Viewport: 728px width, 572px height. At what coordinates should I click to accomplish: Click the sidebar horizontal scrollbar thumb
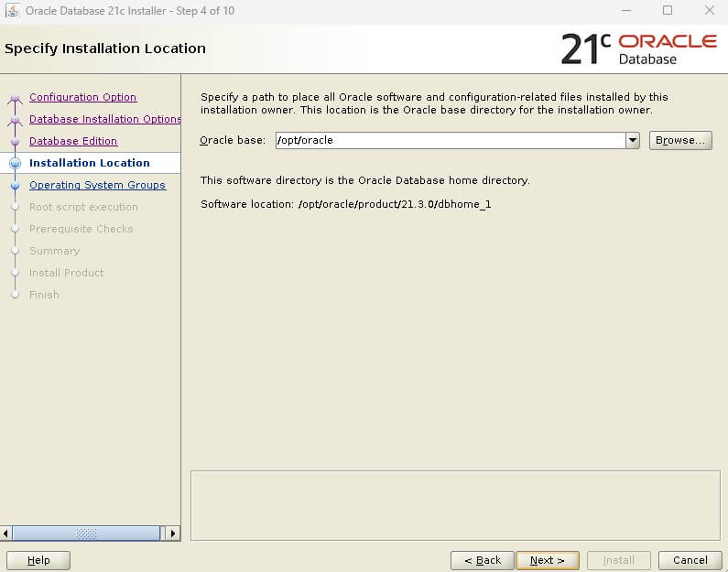[x=86, y=534]
